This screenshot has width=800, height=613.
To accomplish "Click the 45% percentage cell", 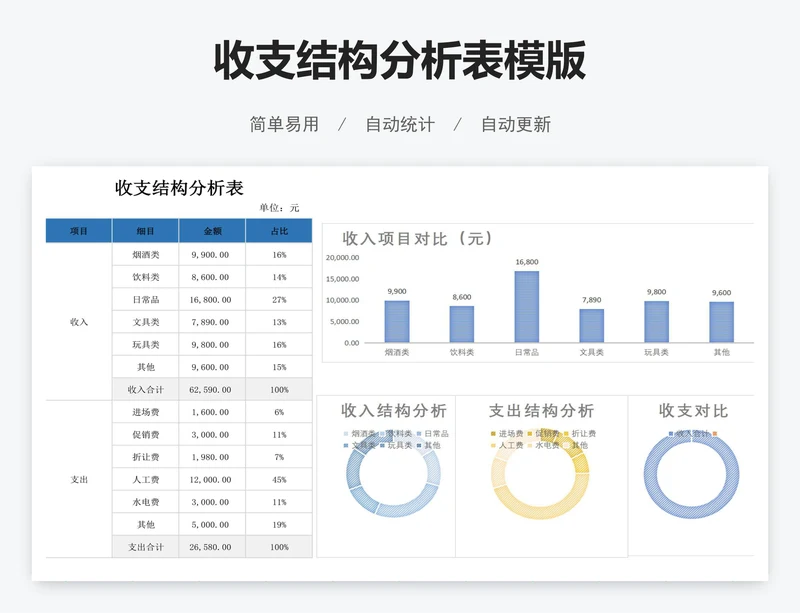I will coord(279,479).
